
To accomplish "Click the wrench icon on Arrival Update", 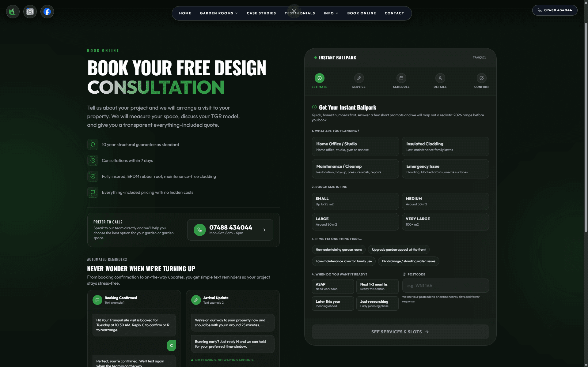I will point(196,300).
